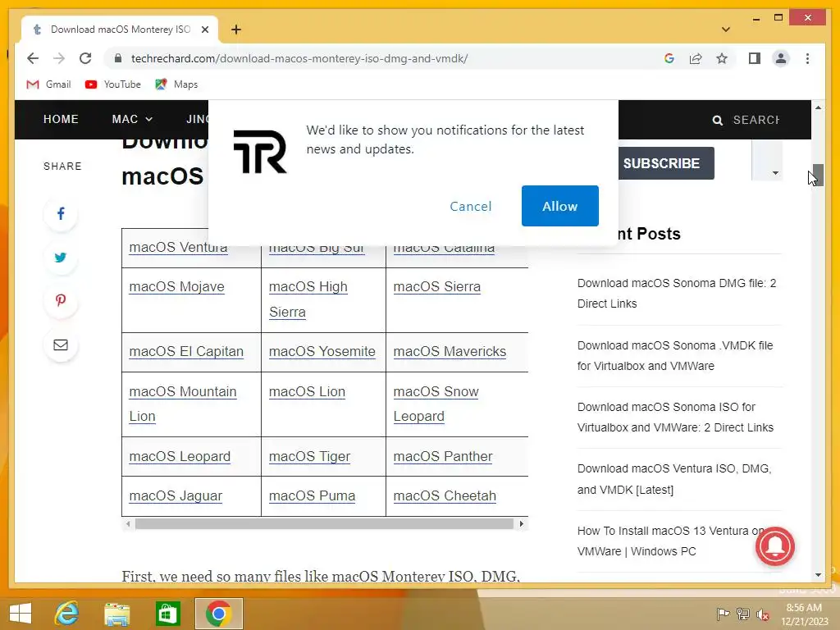840x630 pixels.
Task: Open tab search chevron dropdown
Action: click(725, 30)
